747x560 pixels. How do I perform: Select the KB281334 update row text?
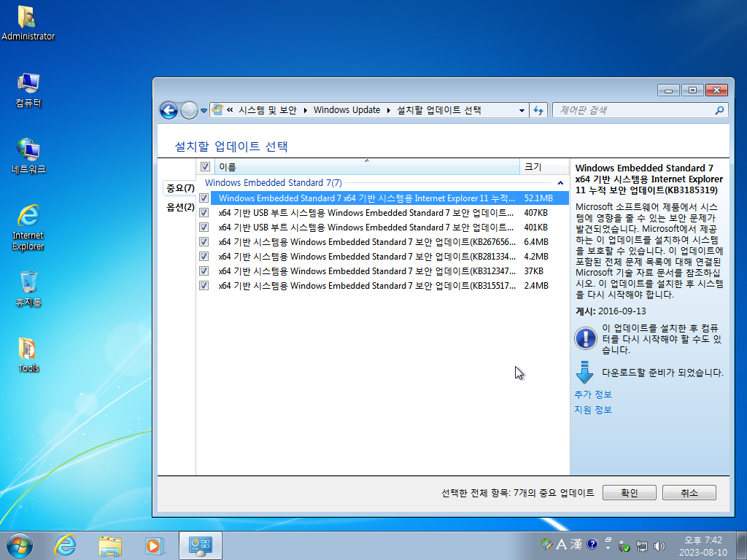click(367, 256)
